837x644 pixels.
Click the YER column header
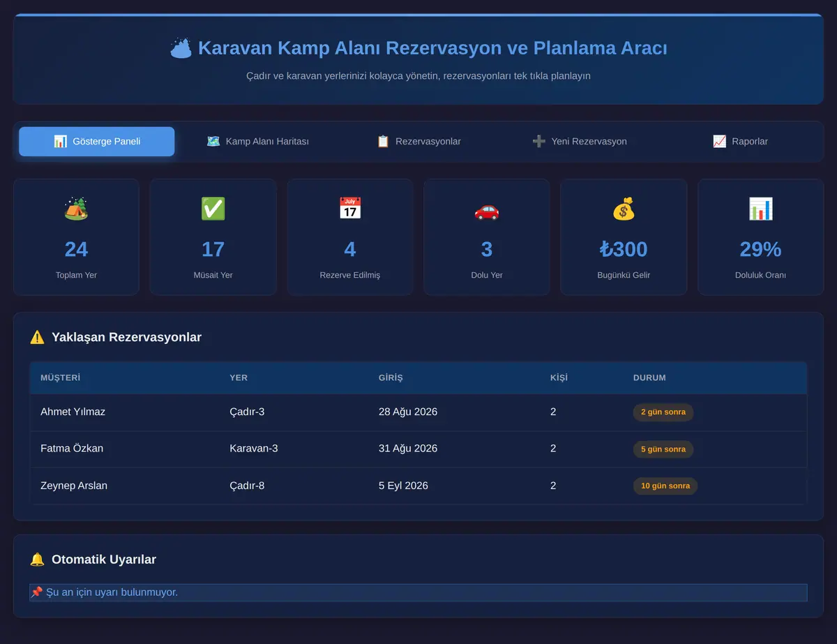pyautogui.click(x=239, y=378)
